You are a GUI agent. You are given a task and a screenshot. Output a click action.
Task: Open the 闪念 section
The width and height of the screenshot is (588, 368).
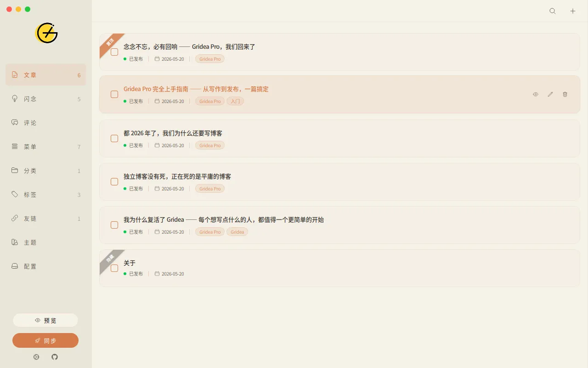(x=46, y=99)
